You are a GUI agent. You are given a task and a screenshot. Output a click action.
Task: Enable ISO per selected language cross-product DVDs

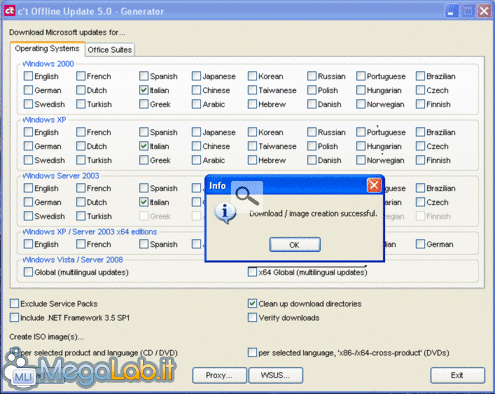(252, 353)
